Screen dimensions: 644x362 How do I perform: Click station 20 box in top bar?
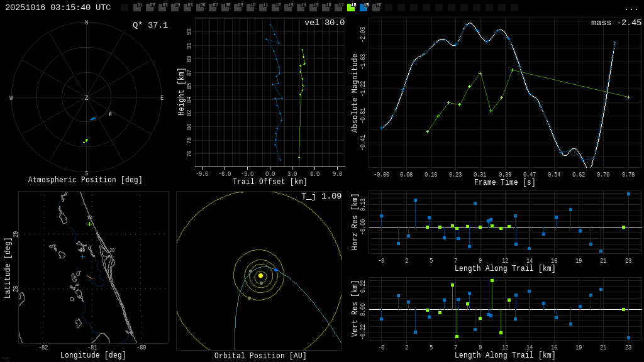376,8
